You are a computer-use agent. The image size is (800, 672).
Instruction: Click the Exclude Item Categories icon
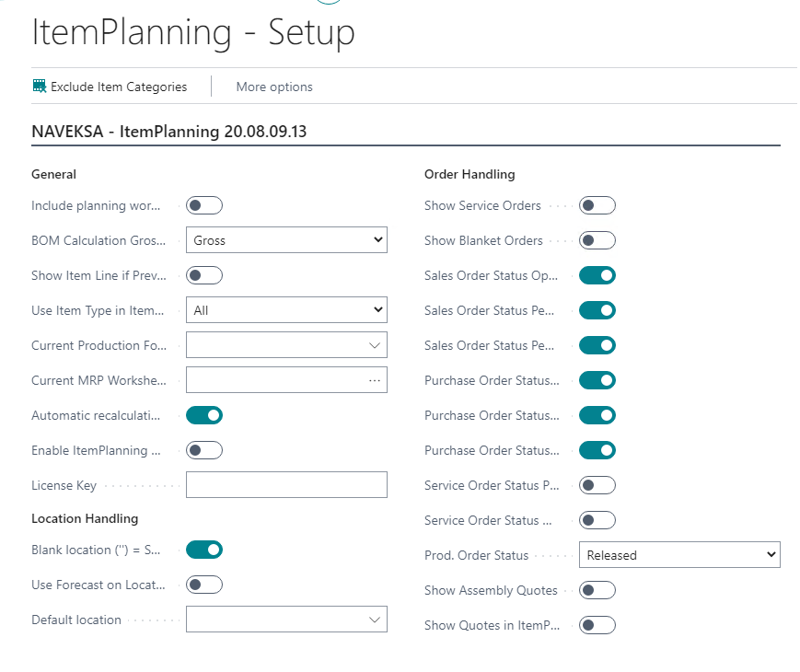pos(39,86)
